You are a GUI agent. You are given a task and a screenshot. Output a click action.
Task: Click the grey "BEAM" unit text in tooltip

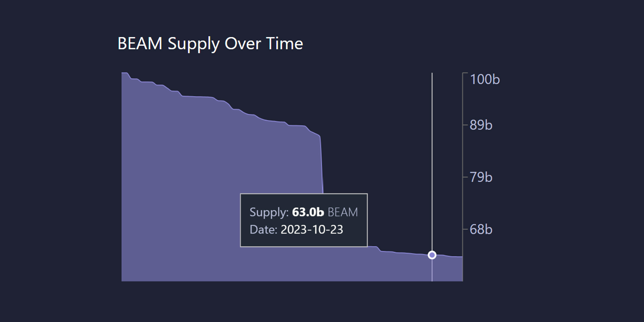click(x=342, y=212)
